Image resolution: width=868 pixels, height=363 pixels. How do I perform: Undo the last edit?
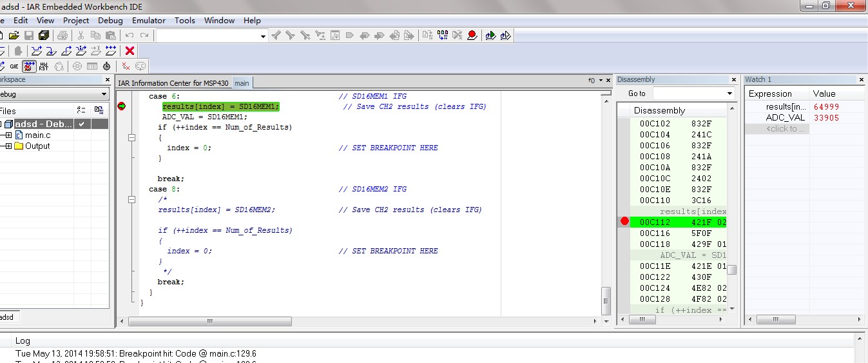pos(130,35)
